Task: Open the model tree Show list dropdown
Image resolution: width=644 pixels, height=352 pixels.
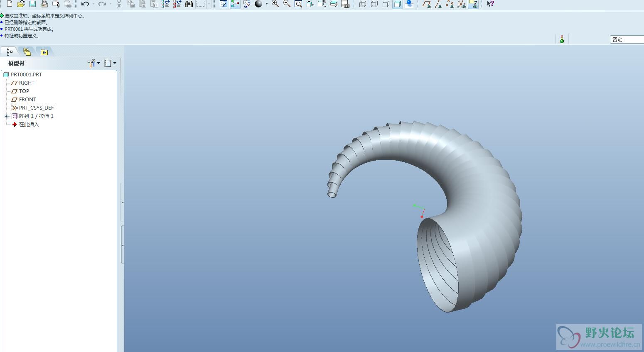Action: pyautogui.click(x=110, y=63)
